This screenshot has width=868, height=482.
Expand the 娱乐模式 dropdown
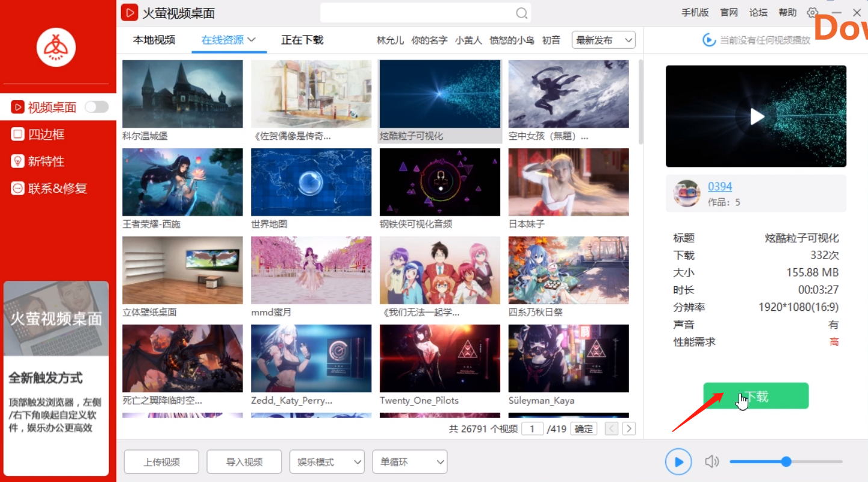(327, 462)
